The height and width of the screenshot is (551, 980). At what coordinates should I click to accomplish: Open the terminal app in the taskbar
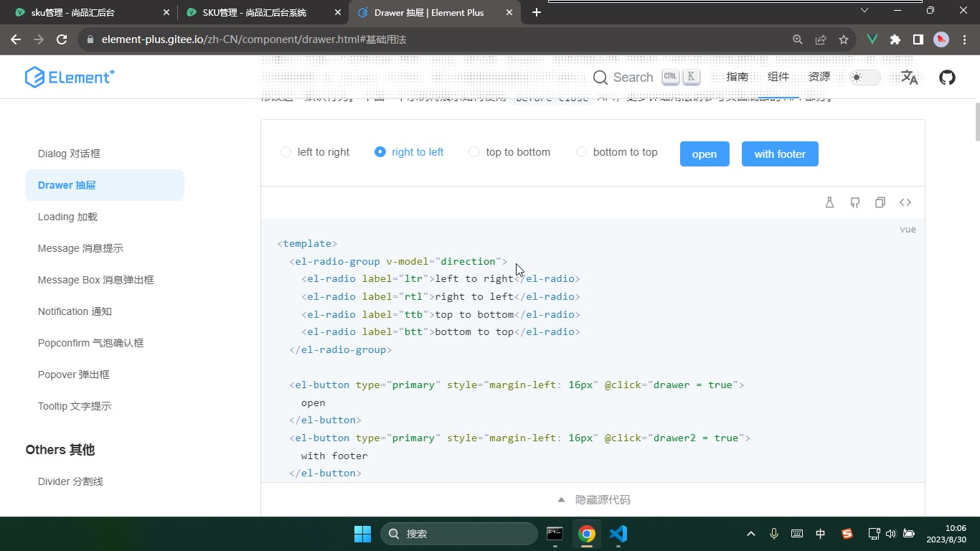(555, 534)
